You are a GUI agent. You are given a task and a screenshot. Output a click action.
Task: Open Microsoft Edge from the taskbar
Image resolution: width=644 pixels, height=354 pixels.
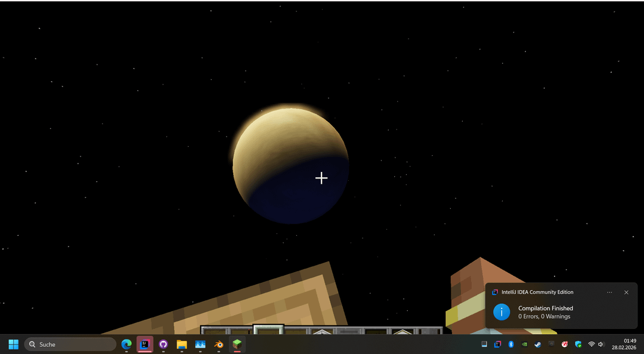[126, 344]
